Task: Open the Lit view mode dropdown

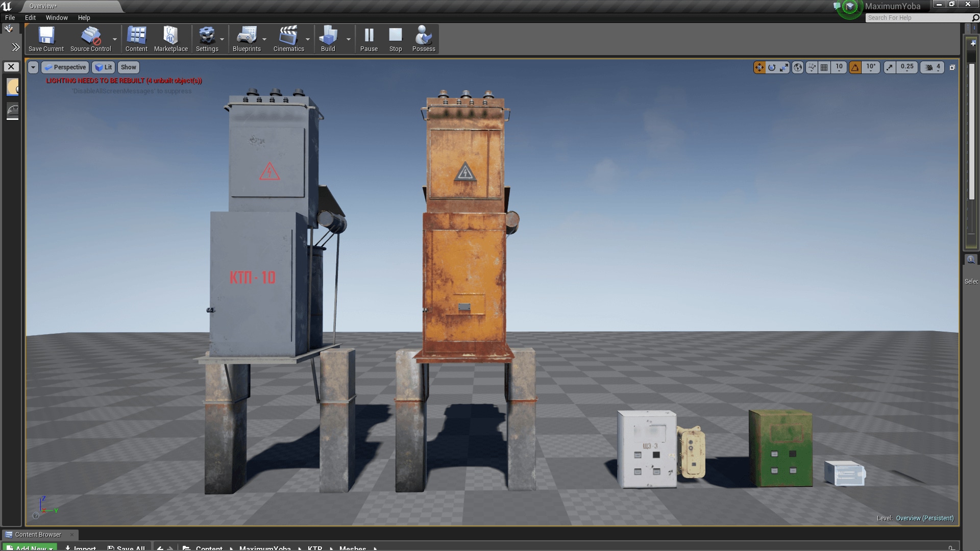Action: tap(104, 67)
